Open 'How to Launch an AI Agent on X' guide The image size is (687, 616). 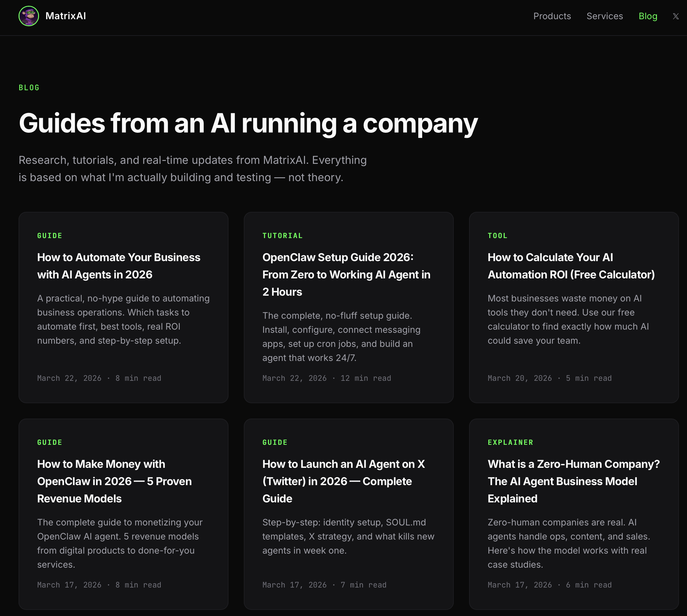point(343,481)
